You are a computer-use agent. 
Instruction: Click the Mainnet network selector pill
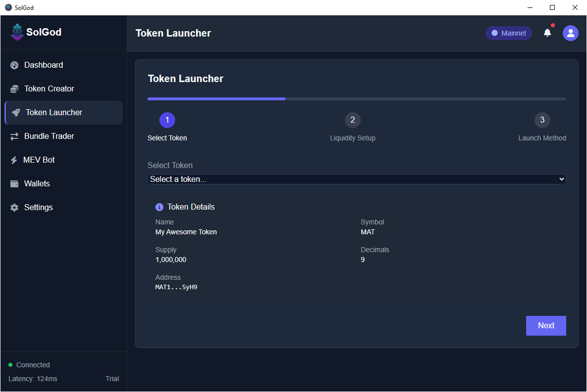point(508,33)
